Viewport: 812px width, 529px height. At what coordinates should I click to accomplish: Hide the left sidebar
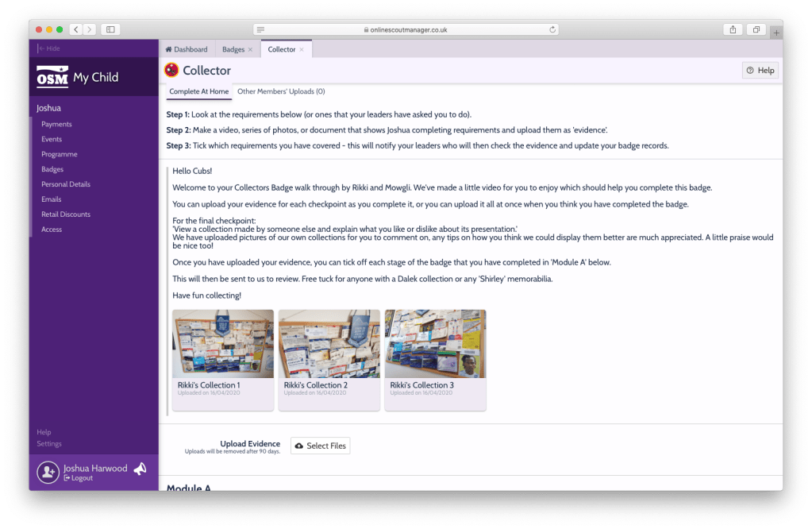(x=48, y=48)
